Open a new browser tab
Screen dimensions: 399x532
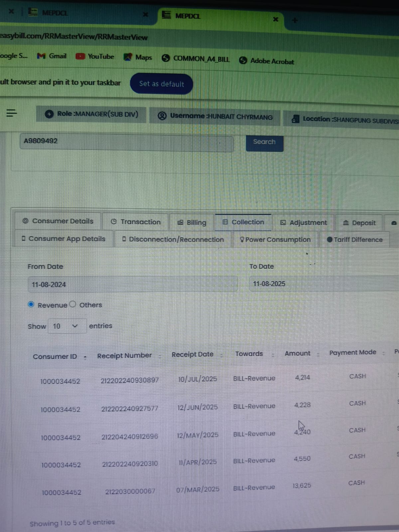point(295,21)
